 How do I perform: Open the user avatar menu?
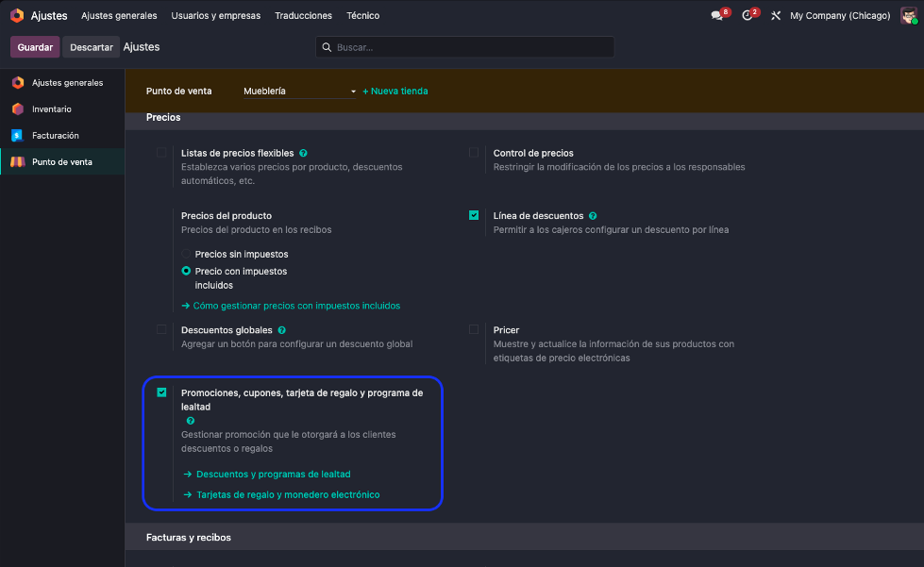coord(907,16)
